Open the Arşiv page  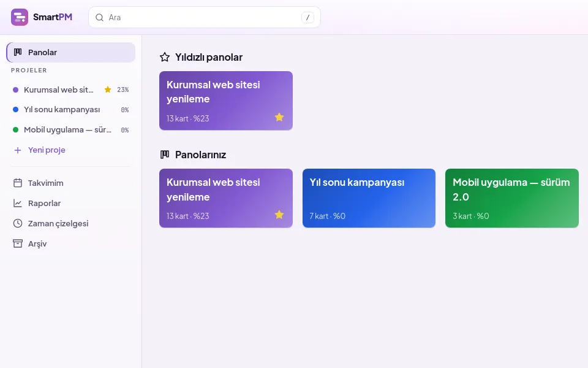(x=71, y=243)
